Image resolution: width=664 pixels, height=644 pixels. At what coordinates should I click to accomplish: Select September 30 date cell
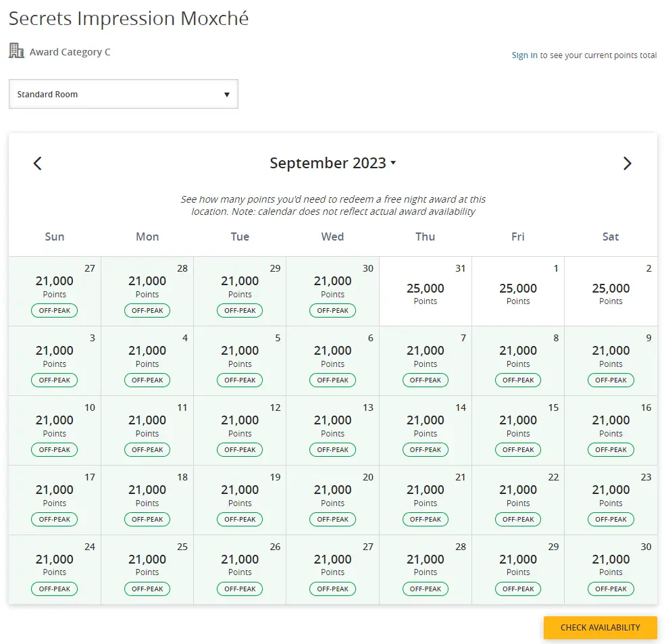(610, 569)
